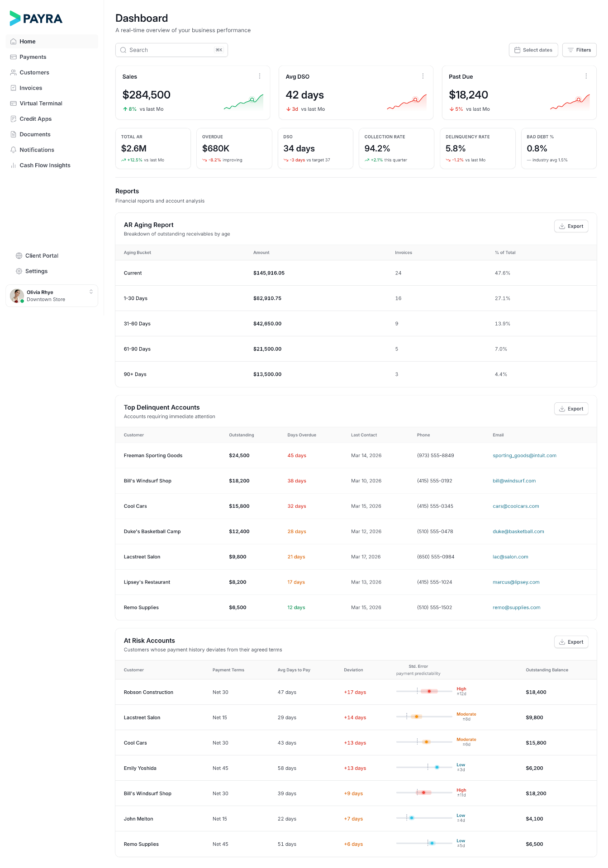This screenshot has width=608, height=868.
Task: Export the At Risk Accounts table
Action: (x=571, y=642)
